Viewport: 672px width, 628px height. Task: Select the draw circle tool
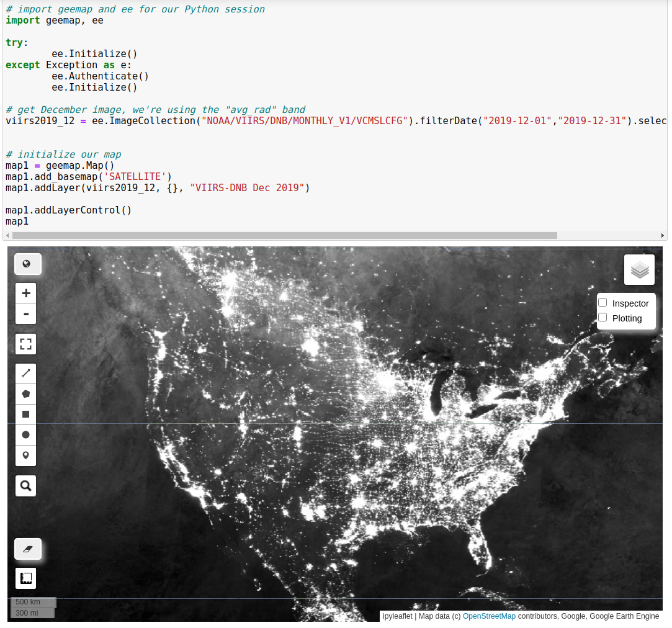tap(25, 434)
